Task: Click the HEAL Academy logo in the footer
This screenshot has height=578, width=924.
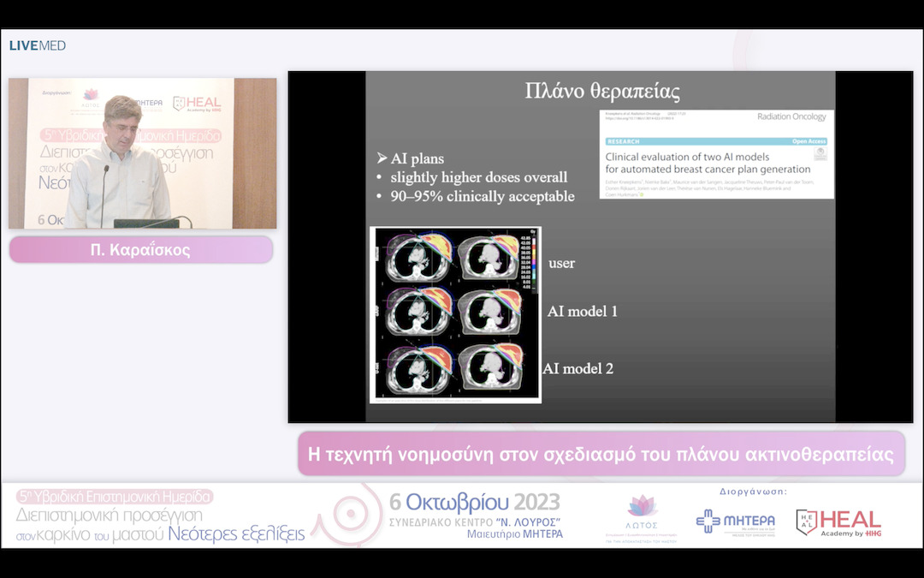Action: tap(838, 521)
